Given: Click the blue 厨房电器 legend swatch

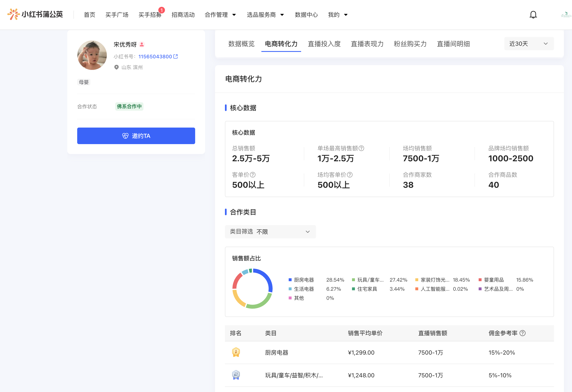Looking at the screenshot, I should (x=290, y=280).
